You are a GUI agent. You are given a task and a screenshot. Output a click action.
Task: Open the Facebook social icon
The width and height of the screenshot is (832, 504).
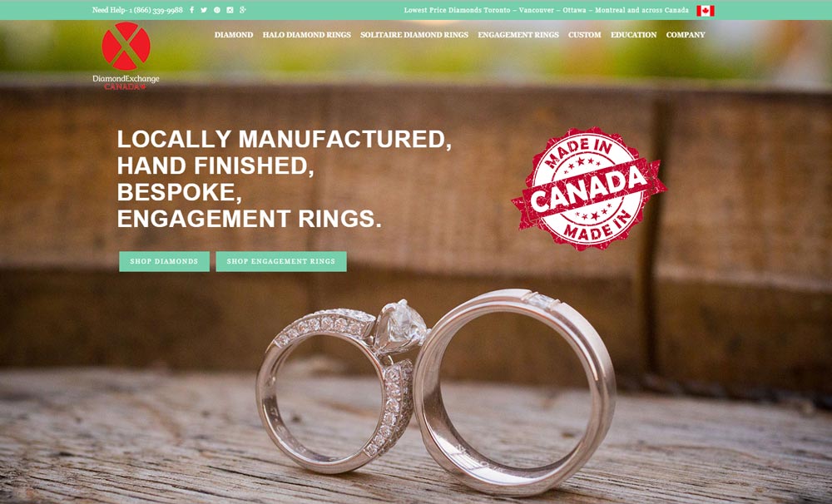tap(191, 9)
